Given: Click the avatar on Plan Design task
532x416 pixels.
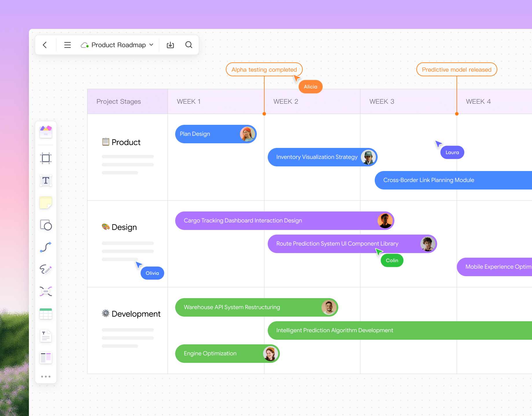Looking at the screenshot, I should click(247, 134).
